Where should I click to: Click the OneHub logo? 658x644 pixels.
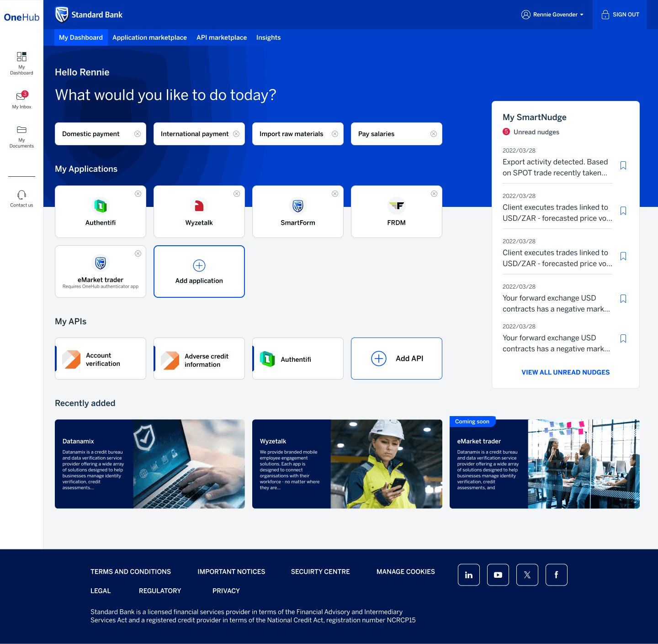[x=21, y=17]
